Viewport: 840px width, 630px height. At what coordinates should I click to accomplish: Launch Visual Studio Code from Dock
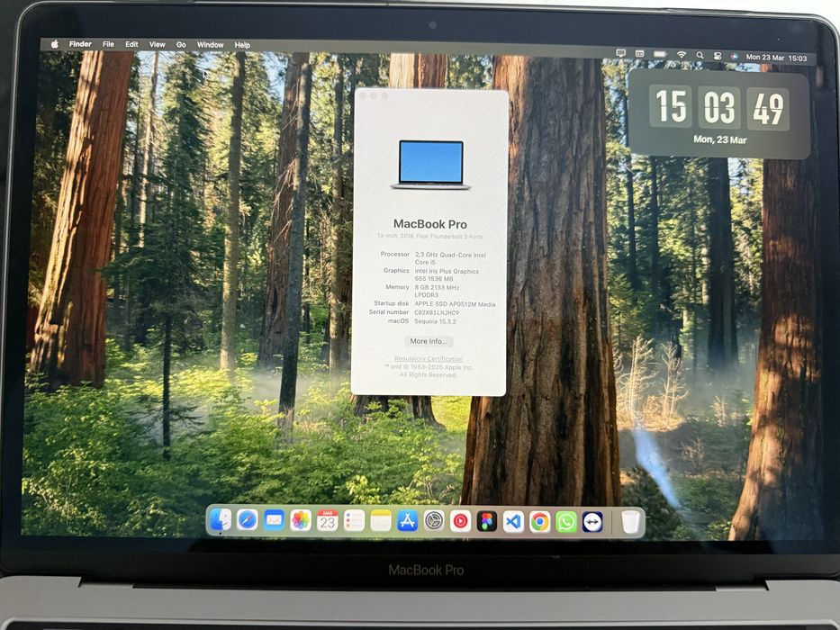click(513, 522)
